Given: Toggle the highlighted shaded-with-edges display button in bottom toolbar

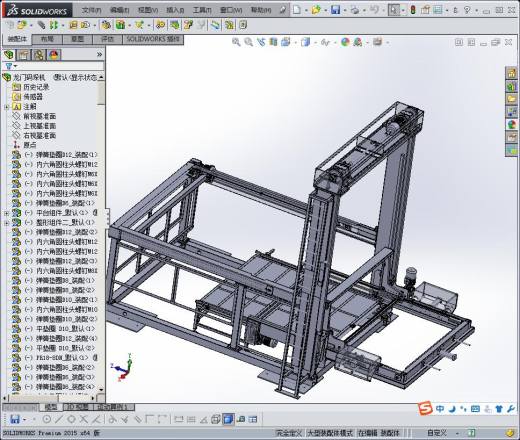Looking at the screenshot, I should pos(228,419).
